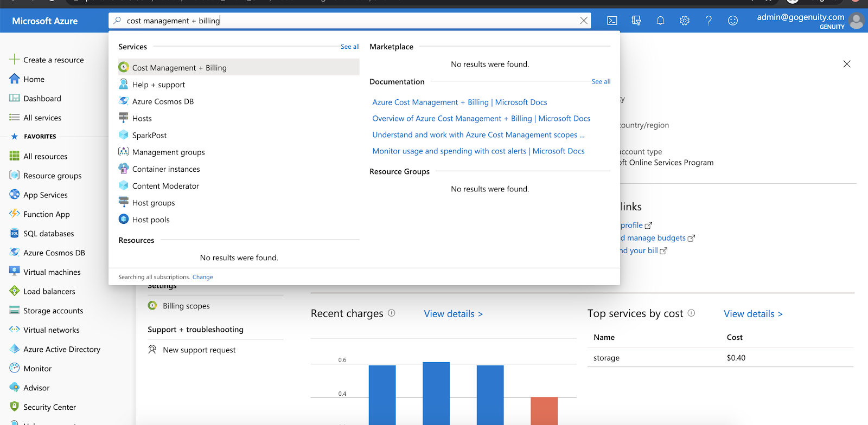
Task: Open Security Center in sidebar
Action: [50, 407]
